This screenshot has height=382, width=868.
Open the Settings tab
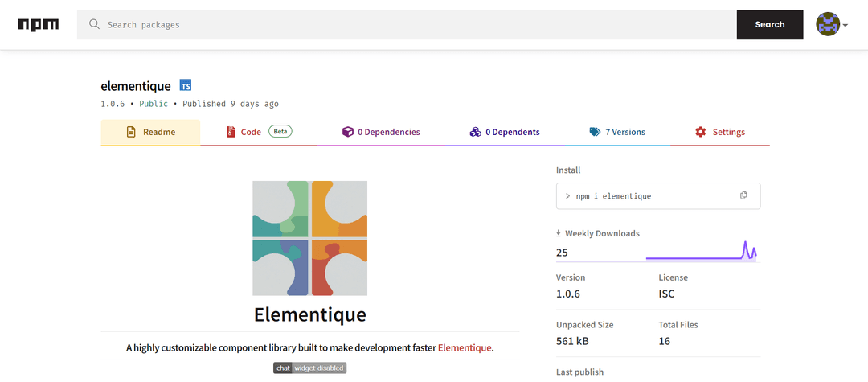[x=719, y=133]
